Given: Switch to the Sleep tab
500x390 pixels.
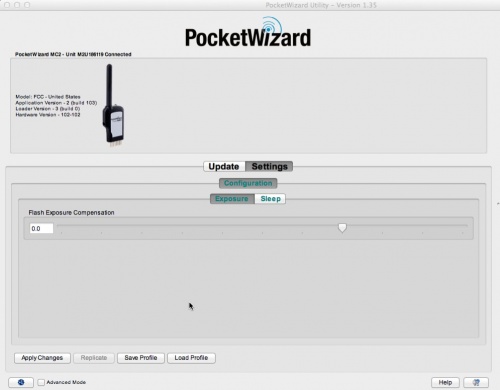Looking at the screenshot, I should [270, 199].
